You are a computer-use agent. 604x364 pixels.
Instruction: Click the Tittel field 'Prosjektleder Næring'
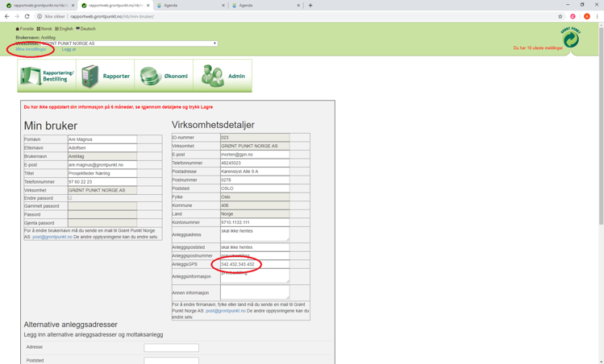[102, 173]
